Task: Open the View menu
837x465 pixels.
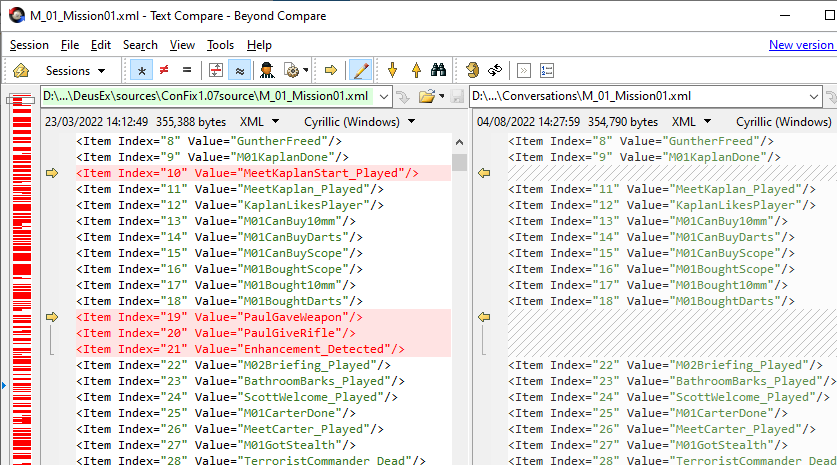Action: click(x=183, y=45)
